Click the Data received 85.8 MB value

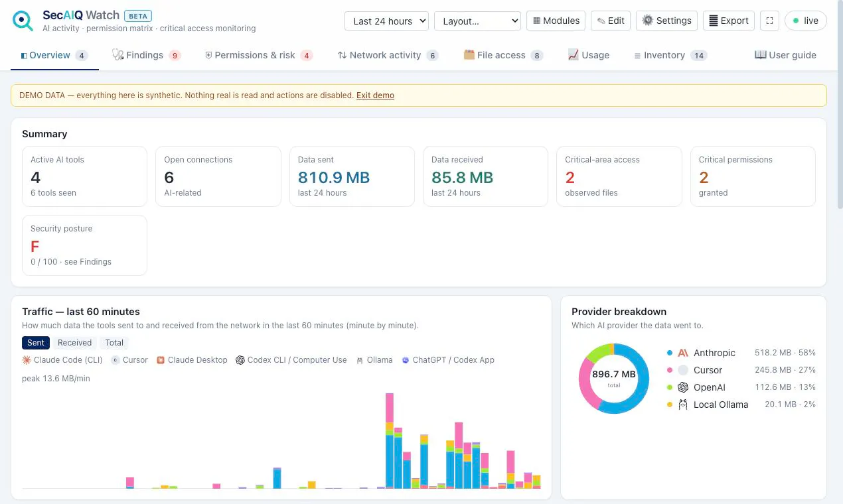click(462, 178)
